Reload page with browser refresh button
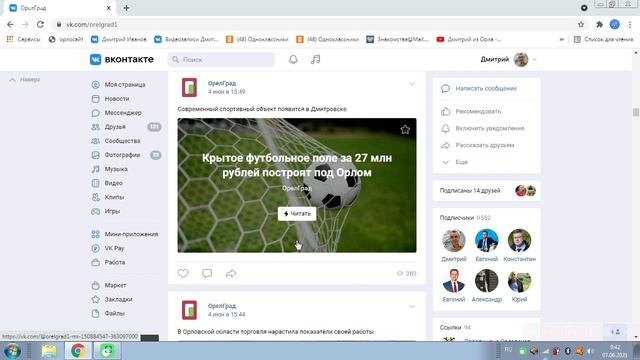 (40, 24)
